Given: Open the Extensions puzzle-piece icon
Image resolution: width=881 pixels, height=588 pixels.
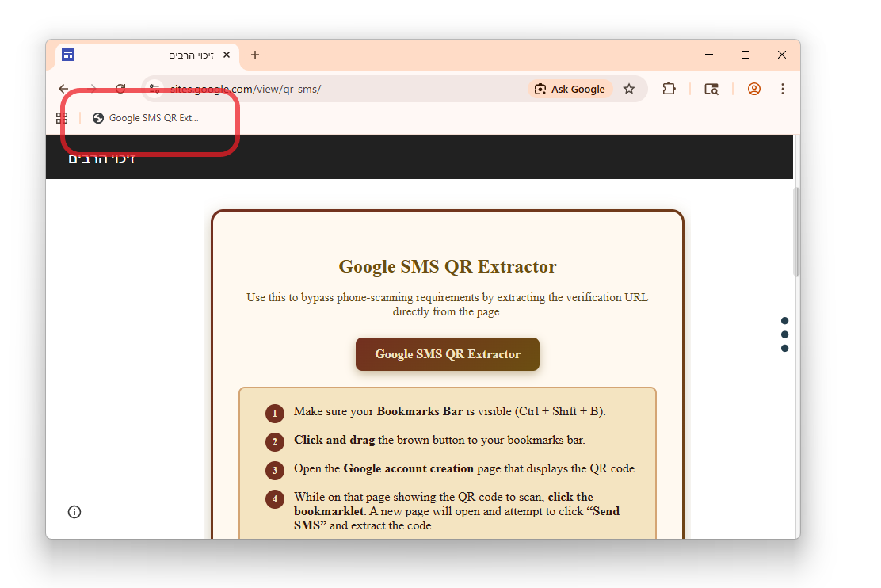Looking at the screenshot, I should (x=669, y=89).
